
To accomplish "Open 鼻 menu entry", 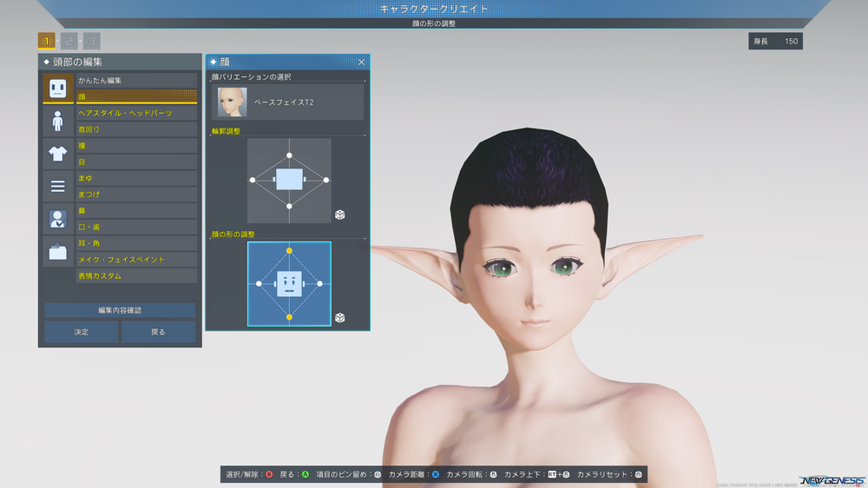I will coord(137,210).
